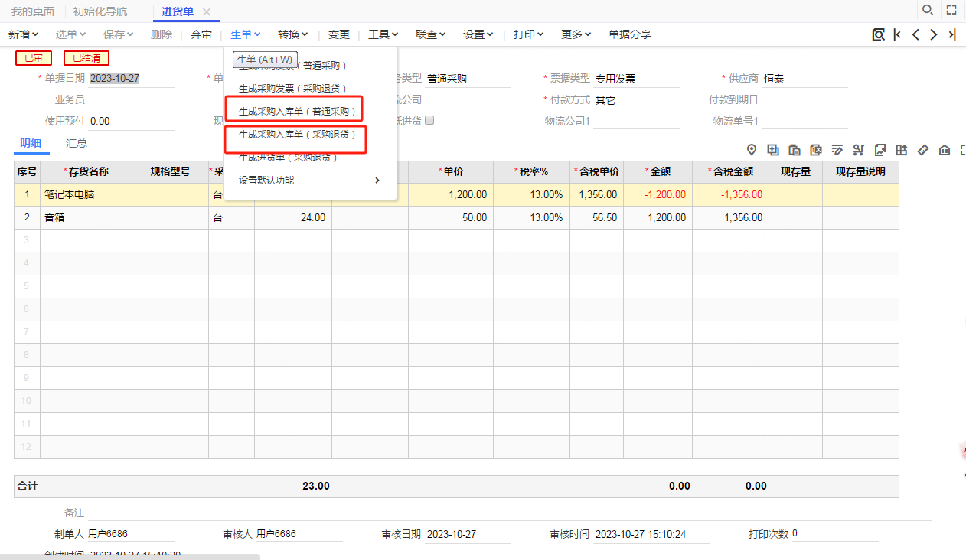Click the ruler icon in table toolbar
Screen dimensions: 966x560
(923, 150)
